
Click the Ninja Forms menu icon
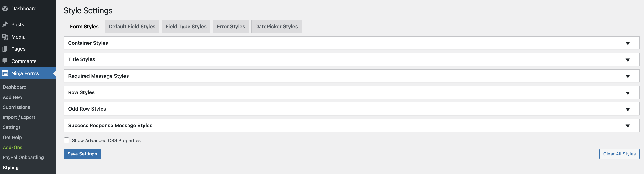[5, 73]
